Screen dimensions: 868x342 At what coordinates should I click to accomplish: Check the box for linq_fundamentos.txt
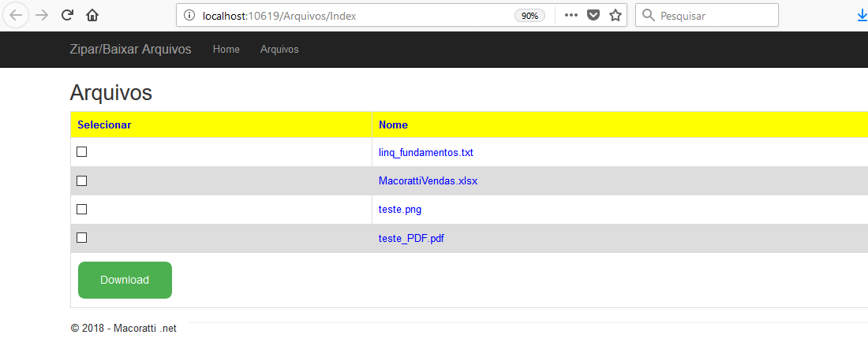point(81,152)
